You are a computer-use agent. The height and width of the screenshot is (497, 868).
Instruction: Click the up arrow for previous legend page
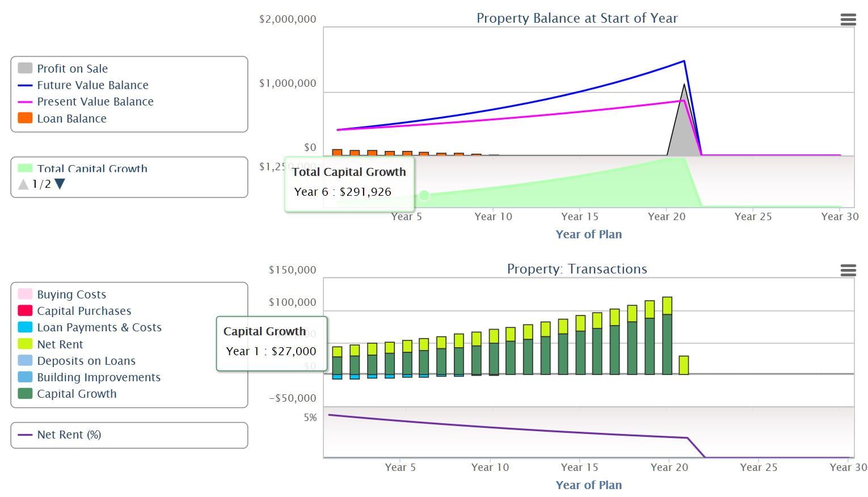(23, 183)
